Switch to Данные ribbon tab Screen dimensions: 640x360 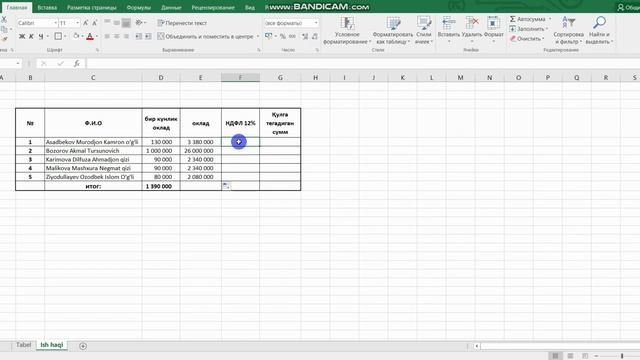point(171,7)
